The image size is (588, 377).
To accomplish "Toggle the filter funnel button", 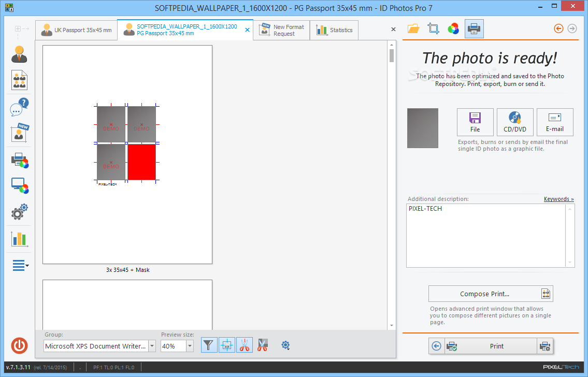I will point(208,345).
